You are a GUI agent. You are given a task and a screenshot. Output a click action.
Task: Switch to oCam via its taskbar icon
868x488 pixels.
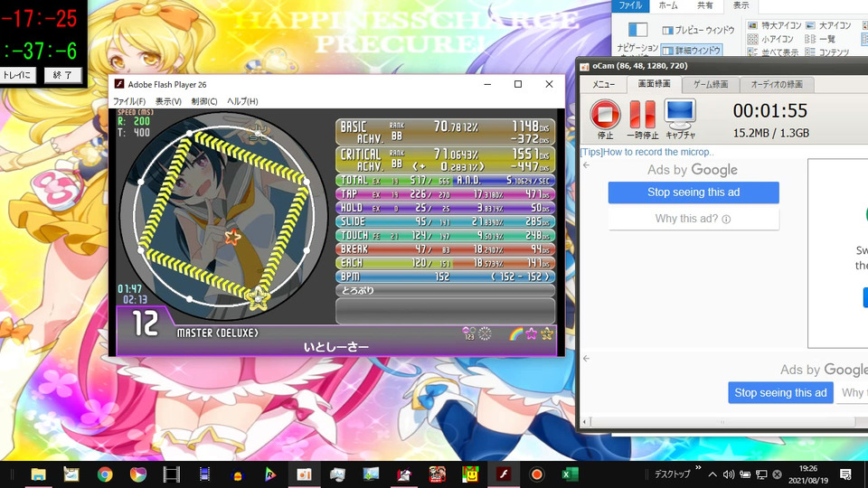click(x=304, y=474)
